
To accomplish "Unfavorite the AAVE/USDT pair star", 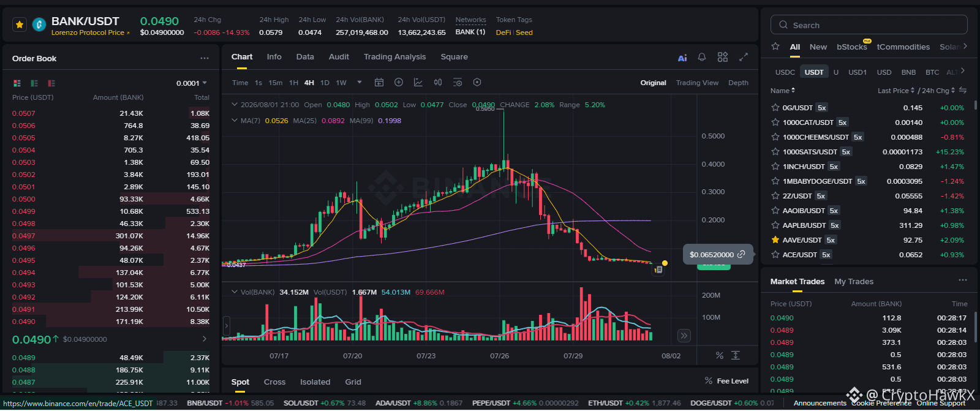I will (775, 240).
